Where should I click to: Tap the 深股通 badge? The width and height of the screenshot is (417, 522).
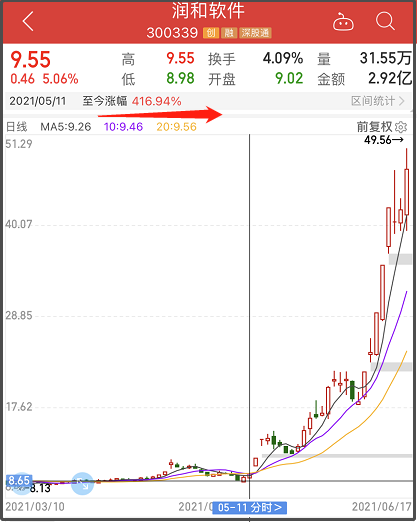click(255, 33)
